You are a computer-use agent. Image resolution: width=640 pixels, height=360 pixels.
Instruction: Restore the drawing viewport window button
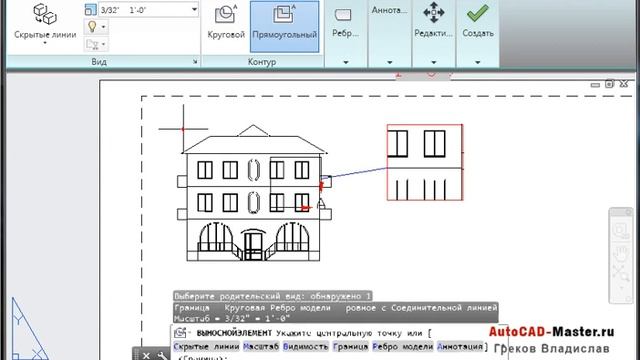click(609, 84)
